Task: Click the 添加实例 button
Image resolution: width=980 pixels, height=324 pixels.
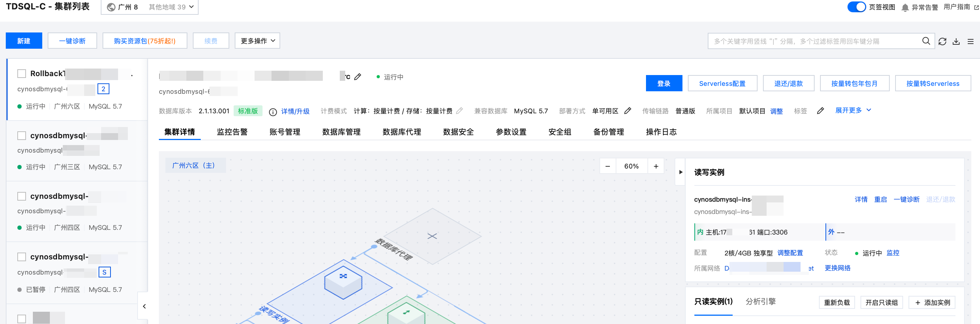Action: (x=932, y=302)
